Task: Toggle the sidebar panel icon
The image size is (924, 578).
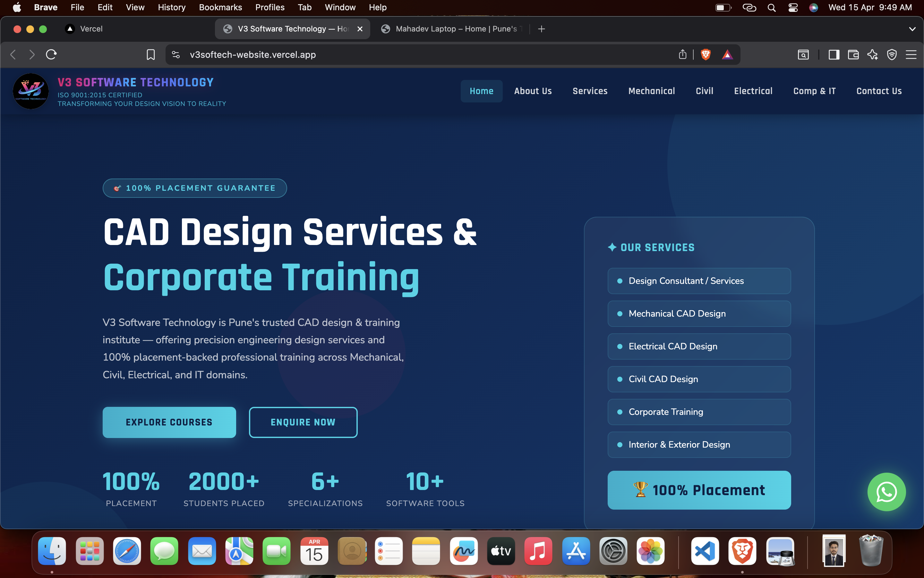Action: pyautogui.click(x=834, y=55)
